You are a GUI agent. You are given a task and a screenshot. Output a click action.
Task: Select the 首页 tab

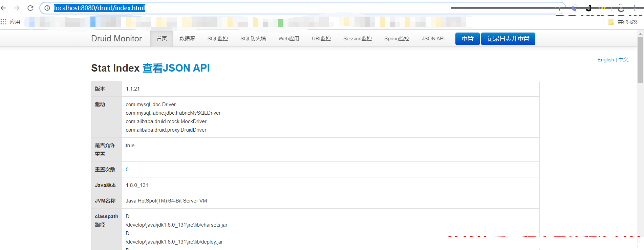pyautogui.click(x=162, y=39)
